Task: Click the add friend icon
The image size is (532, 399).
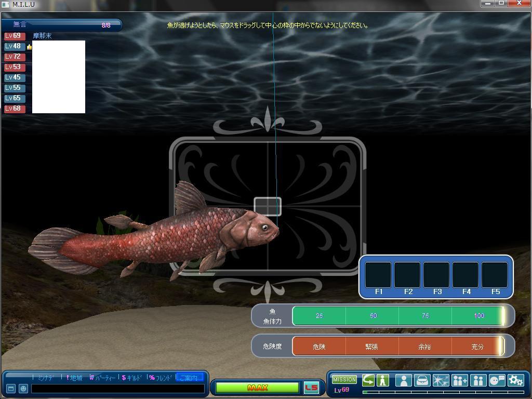Action: (460, 380)
